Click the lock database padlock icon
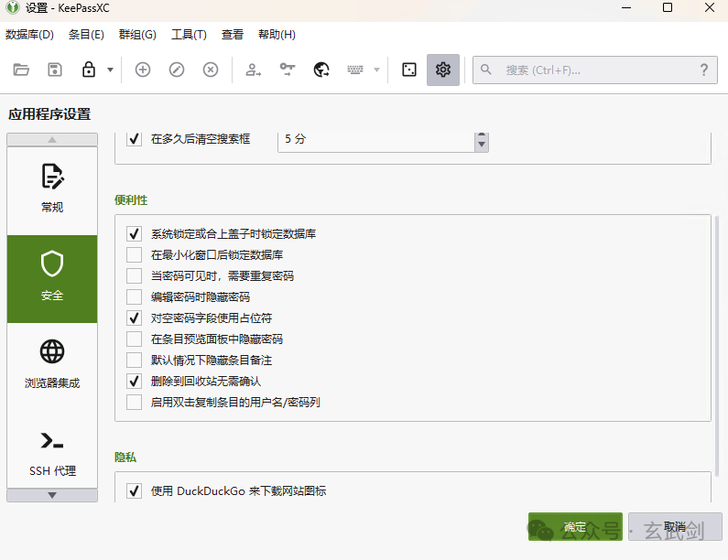Viewport: 728px width, 560px height. (x=89, y=70)
